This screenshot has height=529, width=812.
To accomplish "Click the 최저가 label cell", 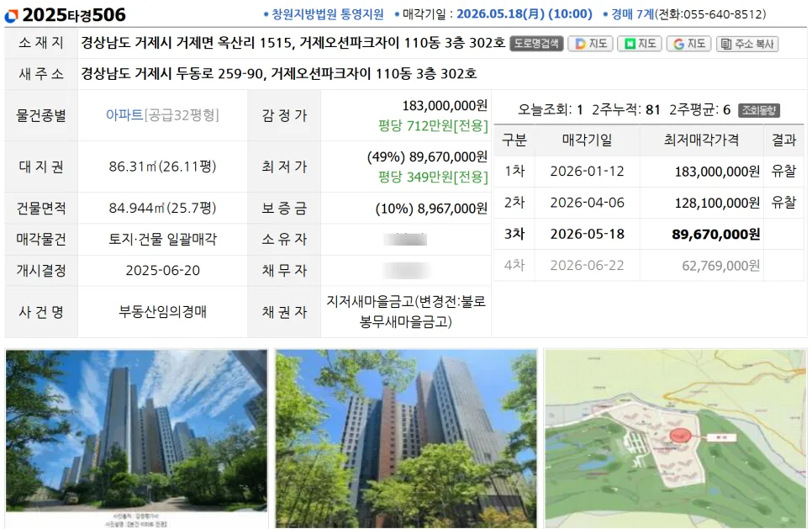I will [x=284, y=167].
